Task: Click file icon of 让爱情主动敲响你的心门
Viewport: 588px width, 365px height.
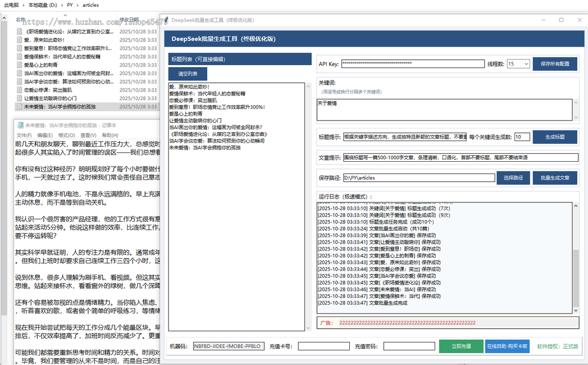Action: (20, 98)
